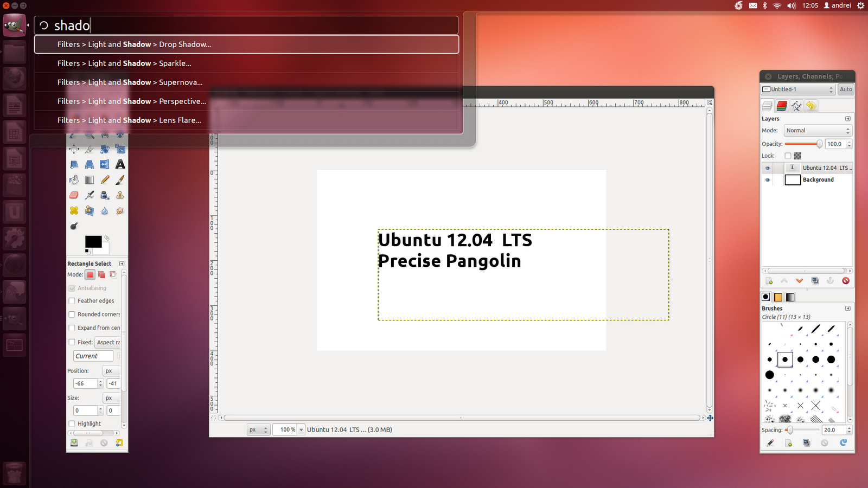Screen dimensions: 868x488
Task: Open the Paths dialog tab icon
Action: [x=797, y=106]
